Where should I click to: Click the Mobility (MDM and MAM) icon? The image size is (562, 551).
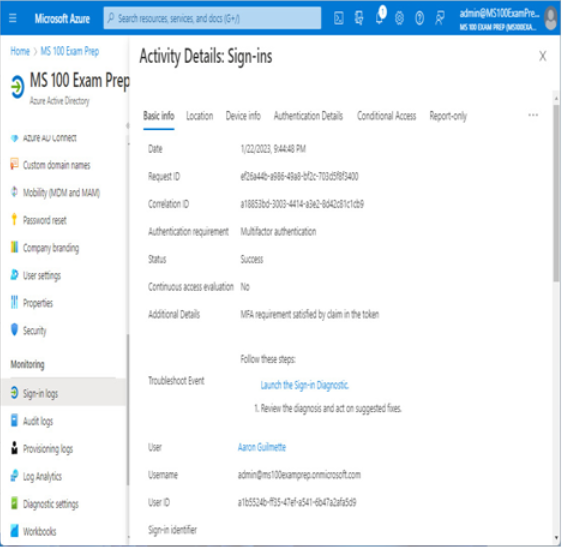(14, 192)
